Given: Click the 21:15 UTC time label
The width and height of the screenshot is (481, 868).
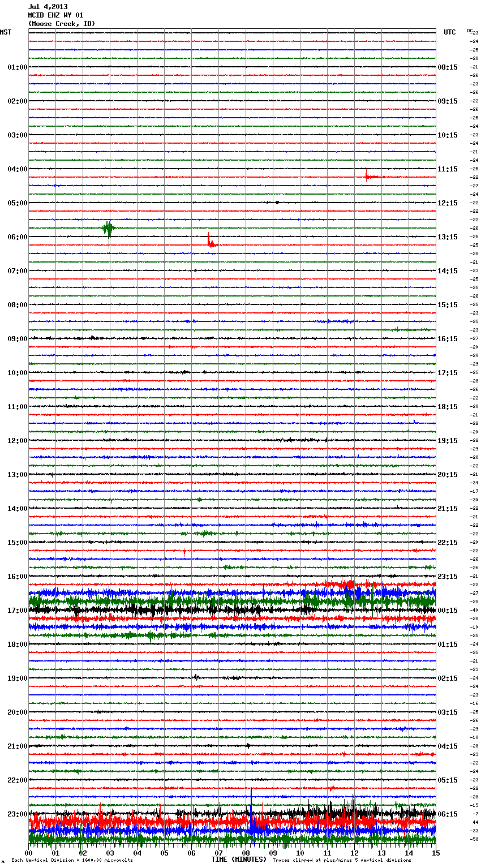Looking at the screenshot, I should (x=448, y=508).
